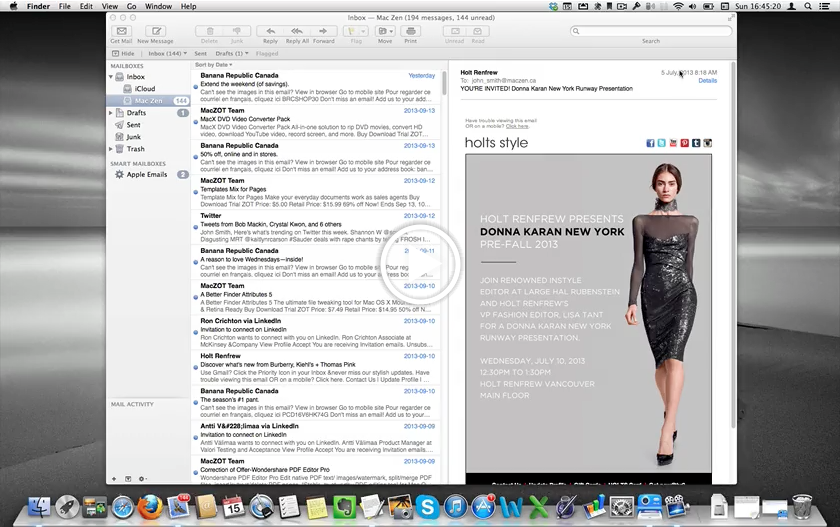Expand the Drafts mailbox
This screenshot has height=527, width=840.
pos(111,113)
